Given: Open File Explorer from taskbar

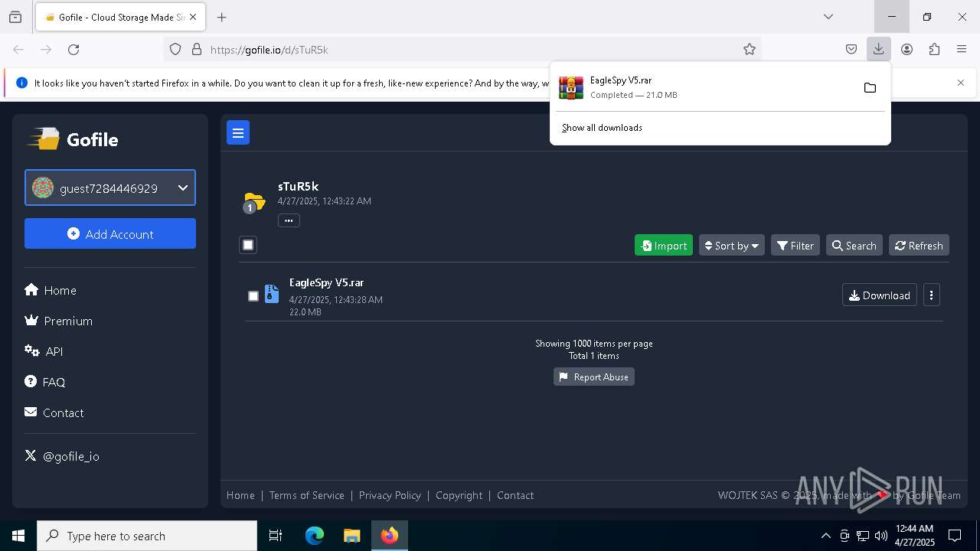Looking at the screenshot, I should (x=351, y=536).
